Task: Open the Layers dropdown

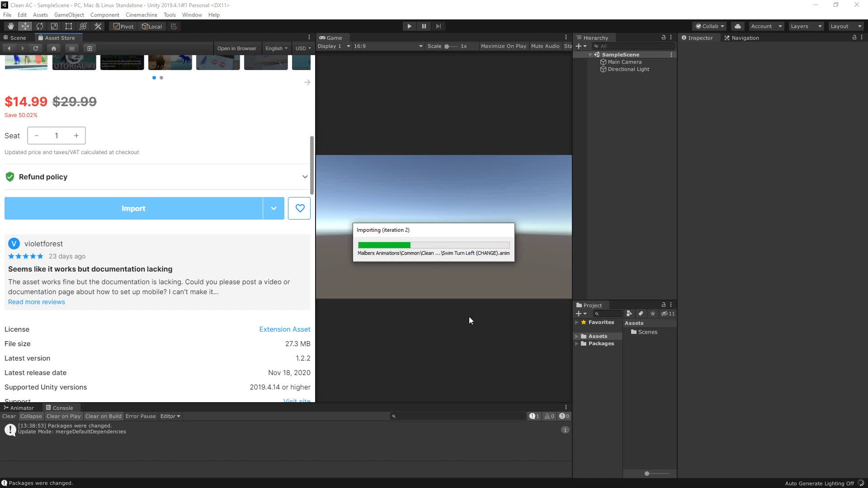Action: [x=806, y=26]
